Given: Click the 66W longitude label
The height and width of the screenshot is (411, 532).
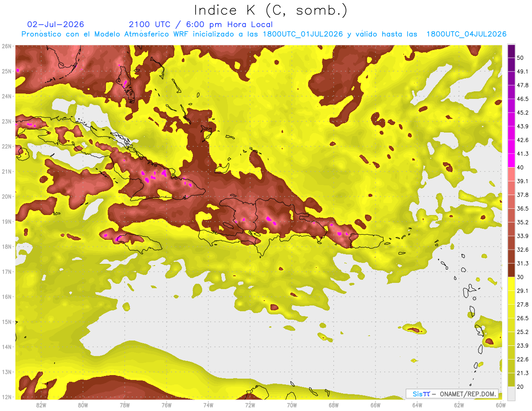Looking at the screenshot, I should coord(375,405).
